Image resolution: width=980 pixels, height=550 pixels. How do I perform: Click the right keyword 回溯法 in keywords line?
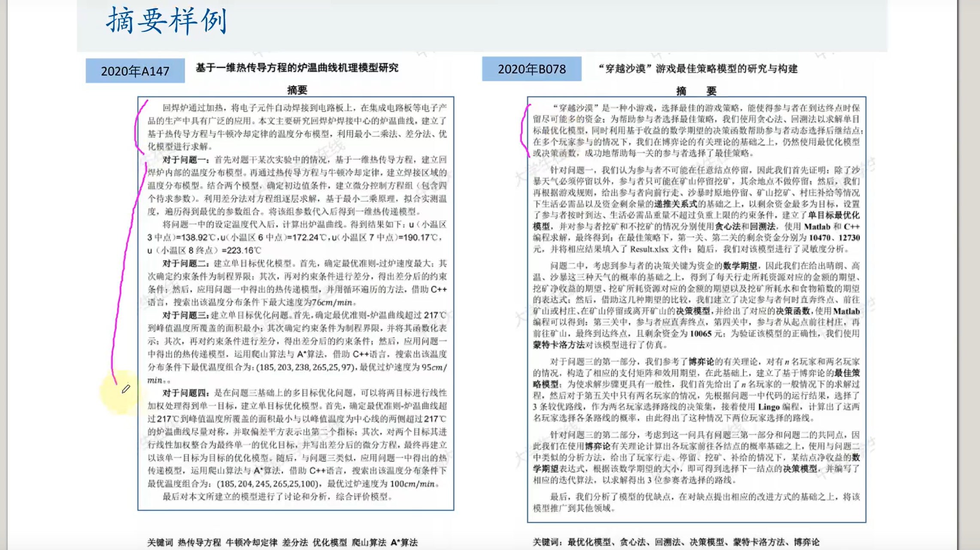[667, 542]
